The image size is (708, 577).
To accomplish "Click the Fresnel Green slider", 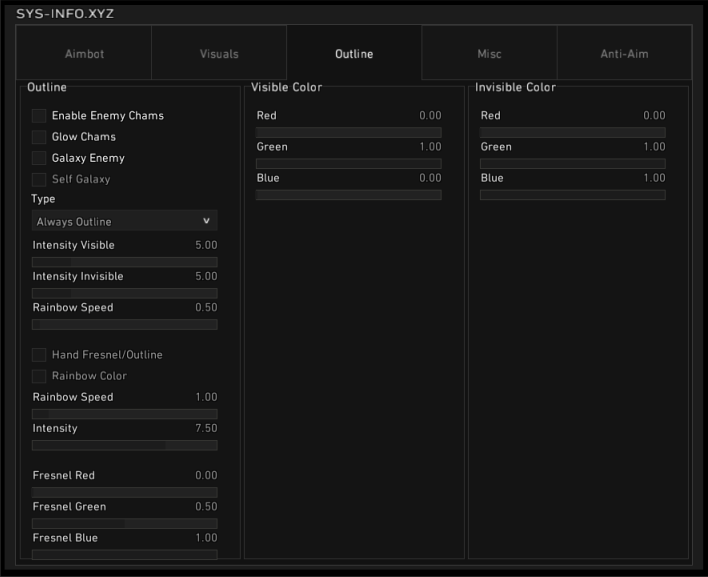I will tap(124, 523).
